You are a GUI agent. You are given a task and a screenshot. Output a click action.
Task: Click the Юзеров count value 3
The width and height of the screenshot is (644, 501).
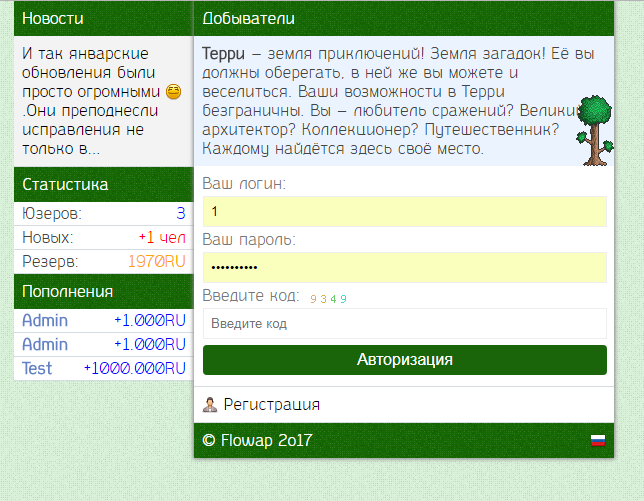point(181,213)
